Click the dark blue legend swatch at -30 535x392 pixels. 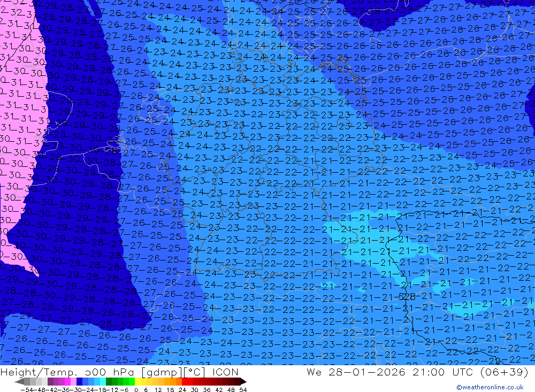pyautogui.click(x=79, y=381)
